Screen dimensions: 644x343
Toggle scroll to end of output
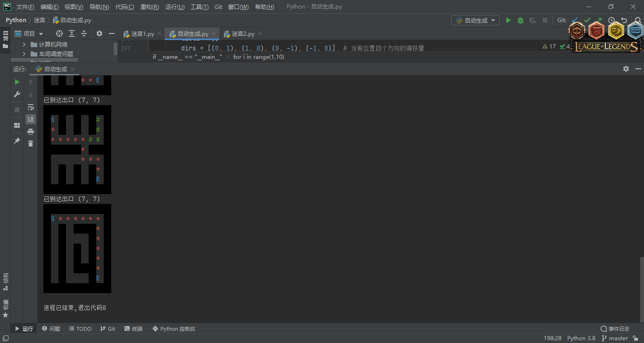pos(31,119)
